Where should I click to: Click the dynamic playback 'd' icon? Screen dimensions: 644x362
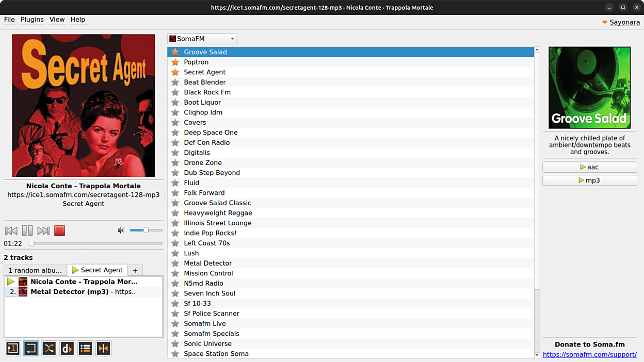tap(67, 349)
